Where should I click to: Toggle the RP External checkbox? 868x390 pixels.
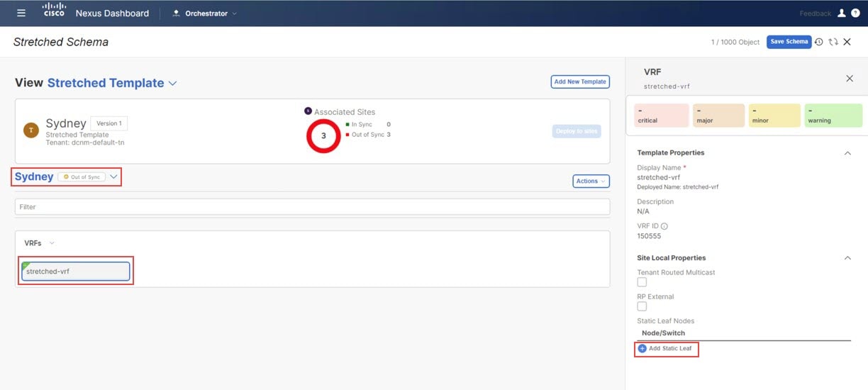click(x=642, y=306)
